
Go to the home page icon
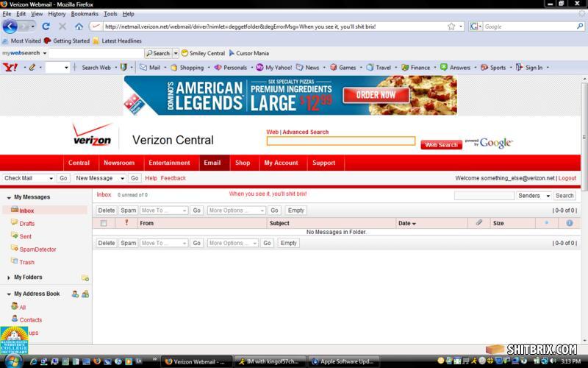[x=79, y=26]
